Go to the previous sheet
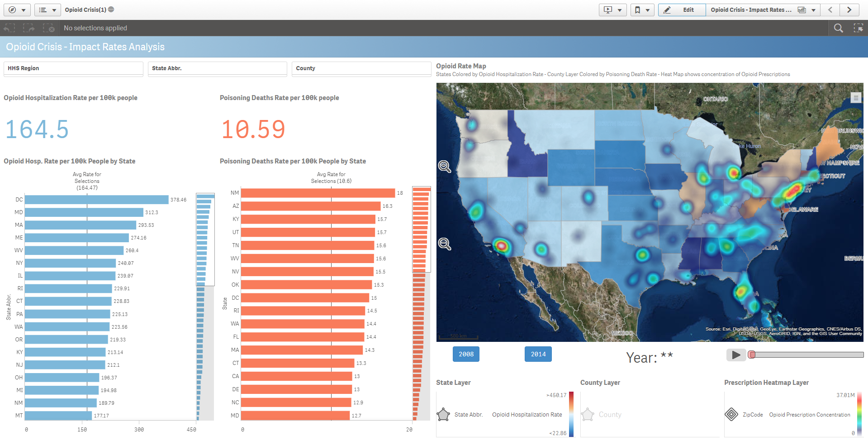The width and height of the screenshot is (868, 441). click(x=830, y=10)
